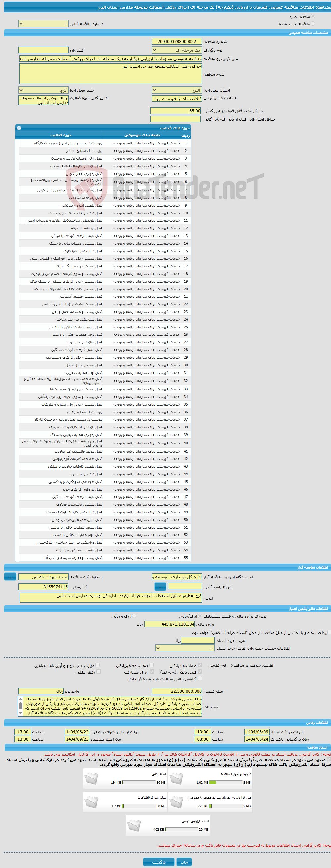Image resolution: width=331 pixels, height=868 pixels.
Task: Click the عنوان/موضوع مناقصه field
Action: click(110, 58)
